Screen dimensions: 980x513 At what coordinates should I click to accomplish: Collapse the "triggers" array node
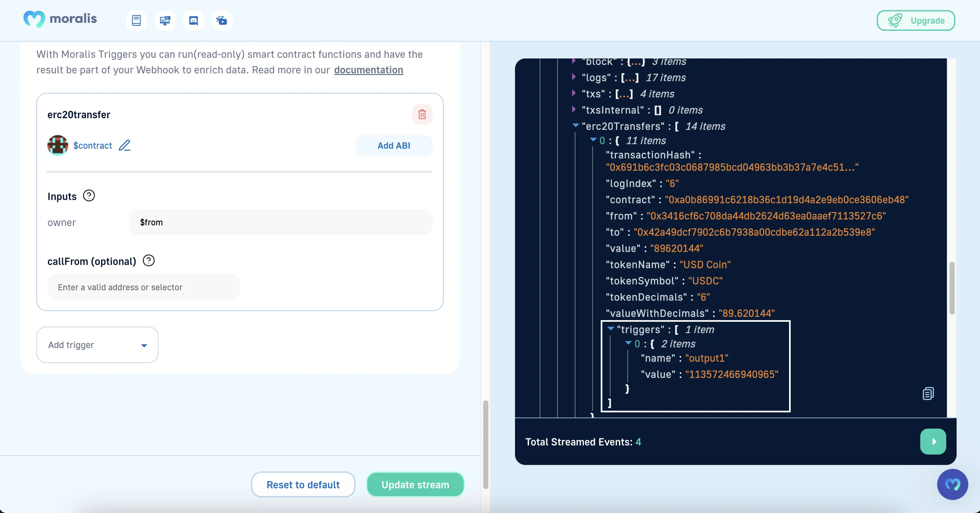[x=610, y=329]
